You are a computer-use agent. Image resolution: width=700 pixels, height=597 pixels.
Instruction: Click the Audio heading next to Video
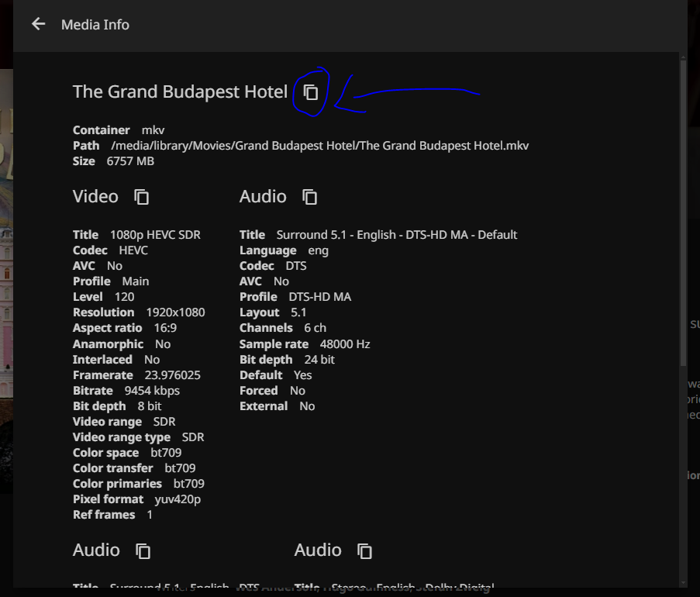tap(263, 197)
